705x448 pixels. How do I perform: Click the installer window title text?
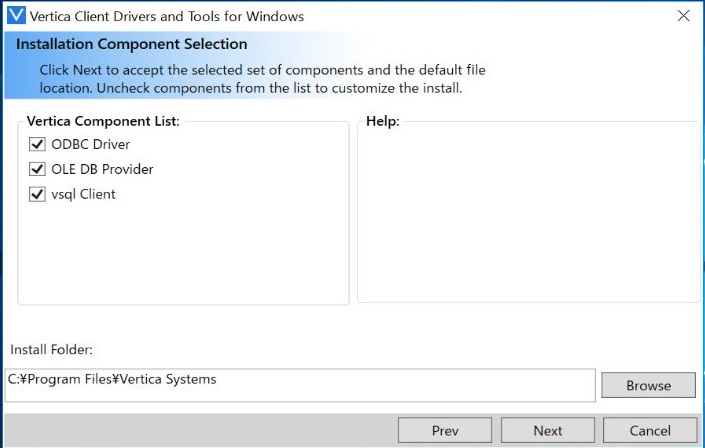167,16
